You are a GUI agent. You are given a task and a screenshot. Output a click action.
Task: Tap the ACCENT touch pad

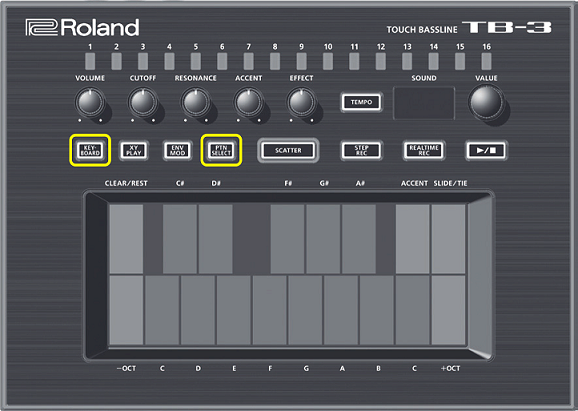pyautogui.click(x=412, y=239)
